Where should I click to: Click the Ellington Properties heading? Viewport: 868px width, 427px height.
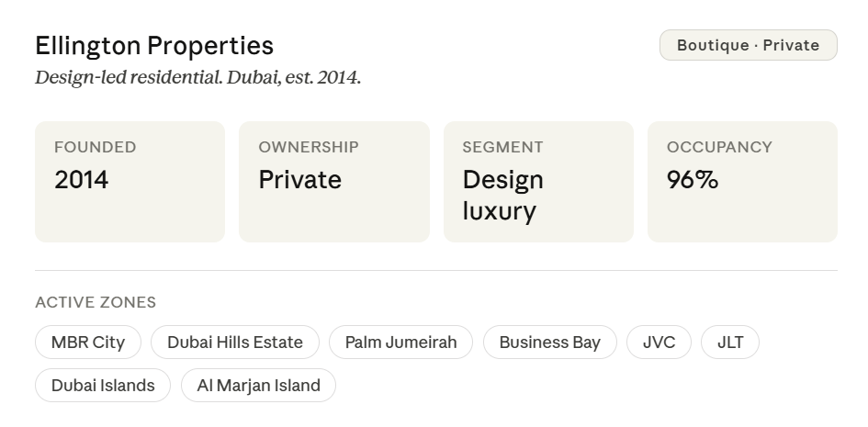154,46
